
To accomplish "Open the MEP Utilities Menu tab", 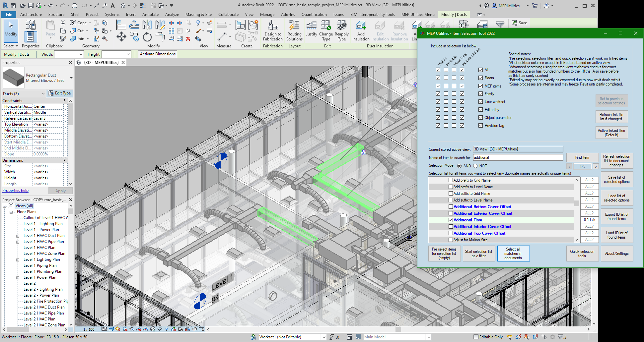I will [418, 15].
